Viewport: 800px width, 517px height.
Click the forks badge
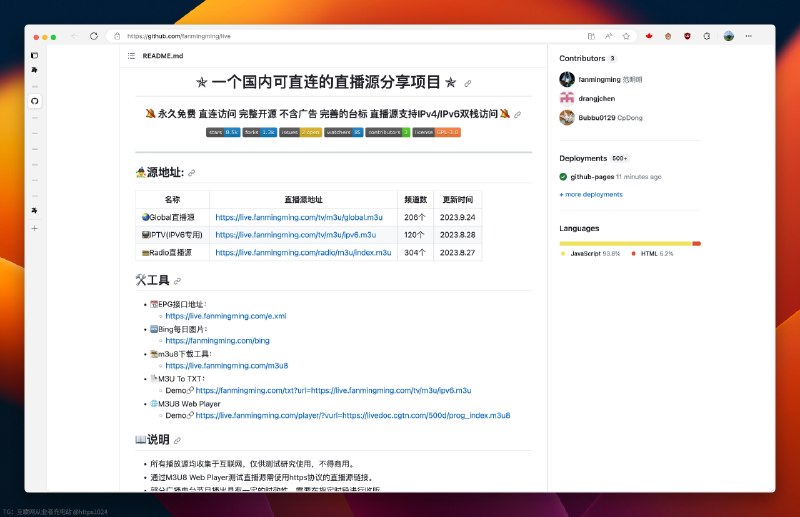click(260, 132)
